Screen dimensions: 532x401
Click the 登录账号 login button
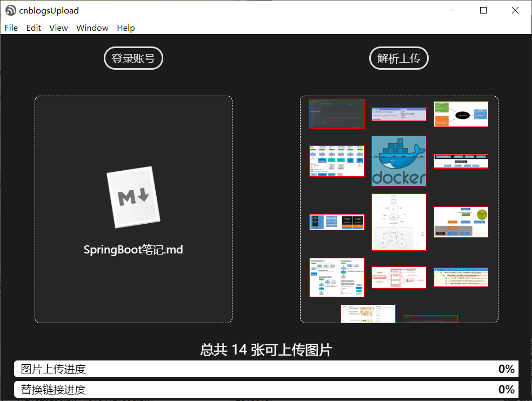coord(134,58)
